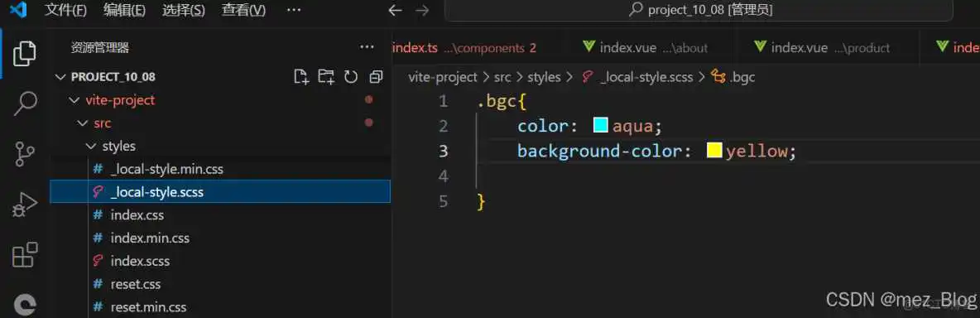Click the New File icon in explorer

coord(301,77)
